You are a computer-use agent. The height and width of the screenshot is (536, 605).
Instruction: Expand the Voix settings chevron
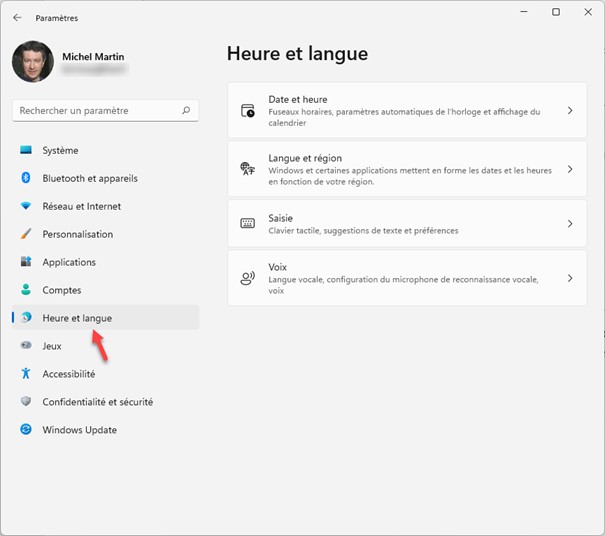click(570, 279)
